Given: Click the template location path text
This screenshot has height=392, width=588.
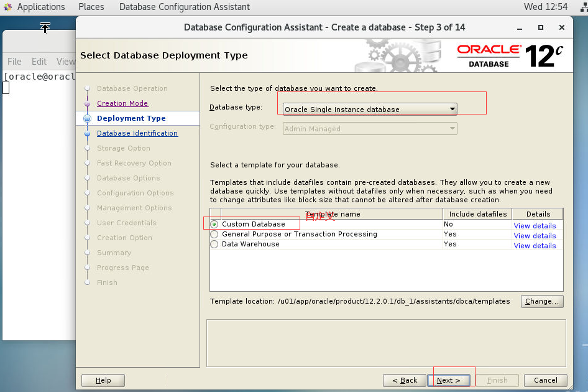Looking at the screenshot, I should click(393, 301).
